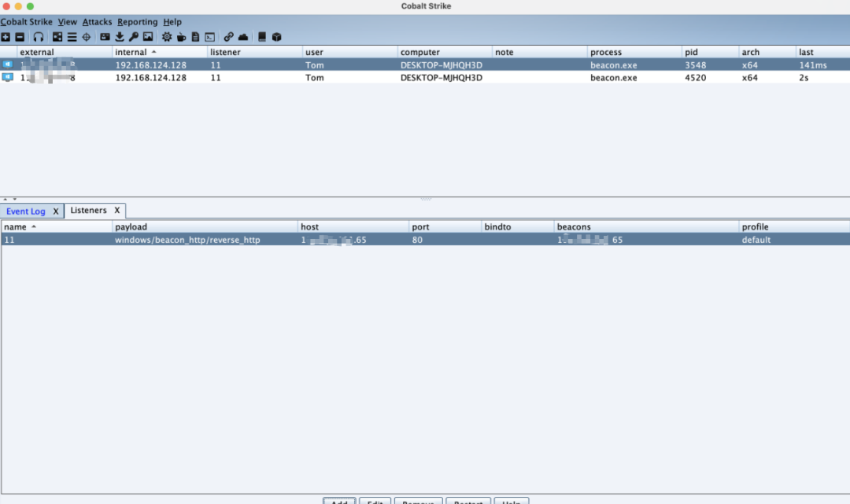Open the Cobalt Strike menu
Image resolution: width=850 pixels, height=504 pixels.
(27, 22)
